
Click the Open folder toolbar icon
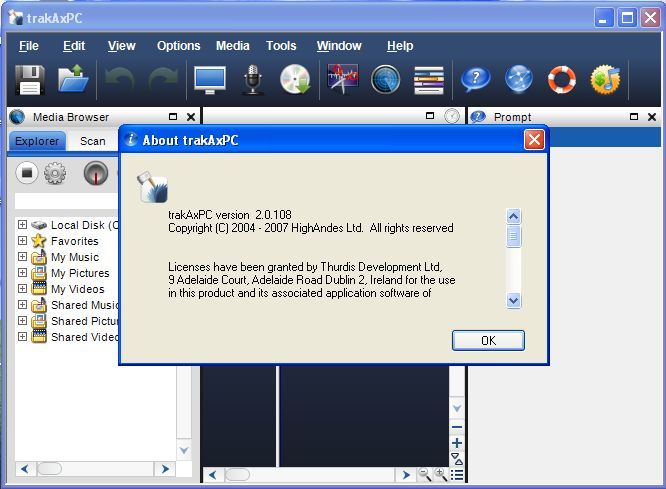pyautogui.click(x=73, y=79)
